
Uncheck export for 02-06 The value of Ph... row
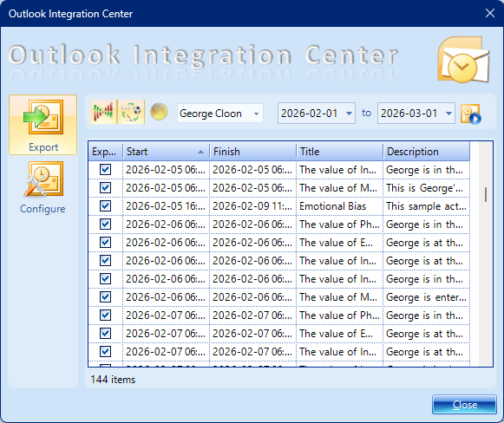pyautogui.click(x=105, y=225)
